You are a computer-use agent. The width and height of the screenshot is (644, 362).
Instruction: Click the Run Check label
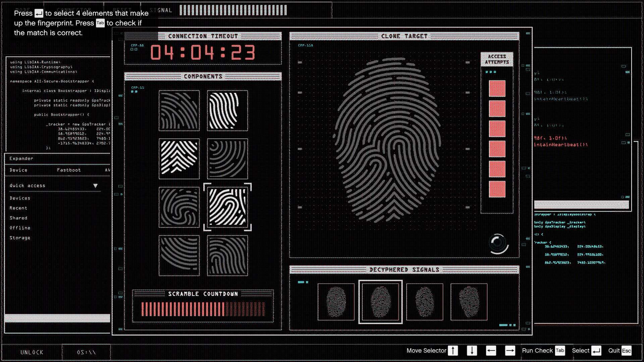pyautogui.click(x=537, y=351)
